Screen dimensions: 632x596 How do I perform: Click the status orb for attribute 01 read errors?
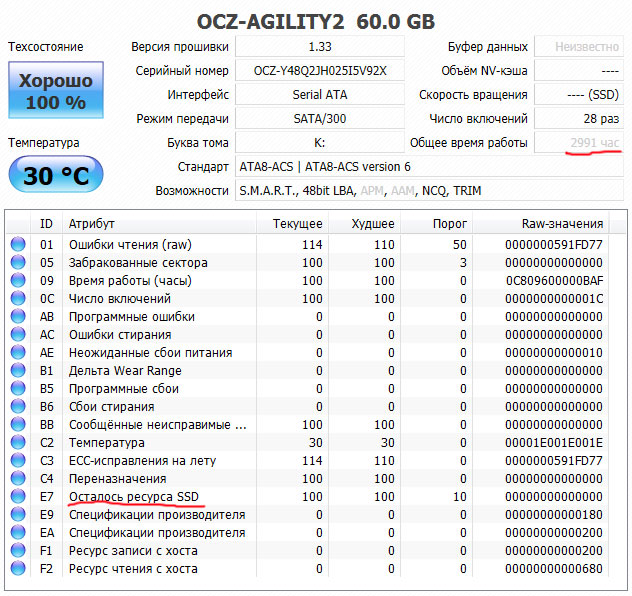click(x=18, y=244)
